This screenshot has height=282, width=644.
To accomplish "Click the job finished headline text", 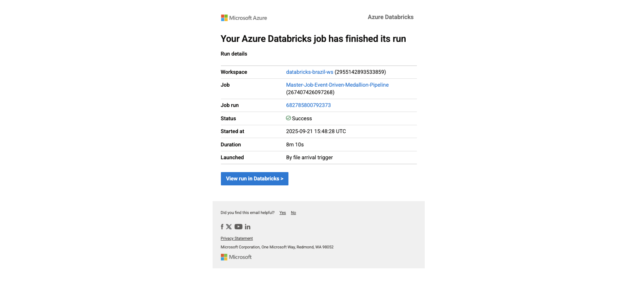I will 313,39.
